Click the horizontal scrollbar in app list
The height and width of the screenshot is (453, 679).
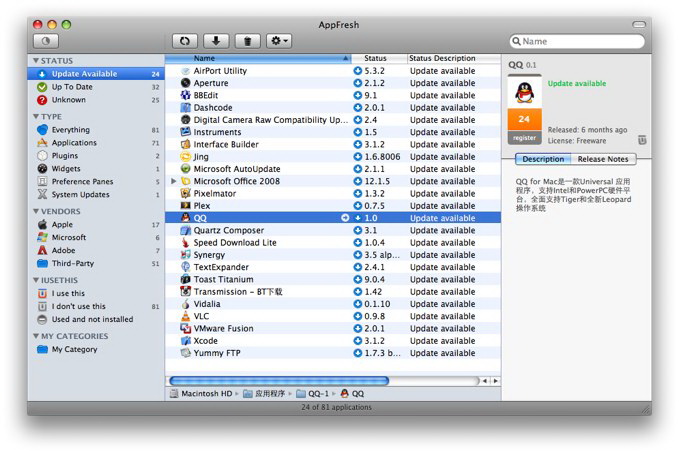pos(279,381)
